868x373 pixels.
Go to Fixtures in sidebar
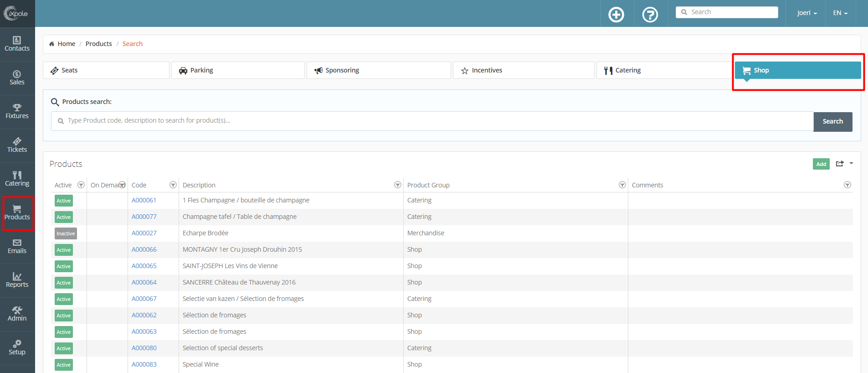point(17,112)
